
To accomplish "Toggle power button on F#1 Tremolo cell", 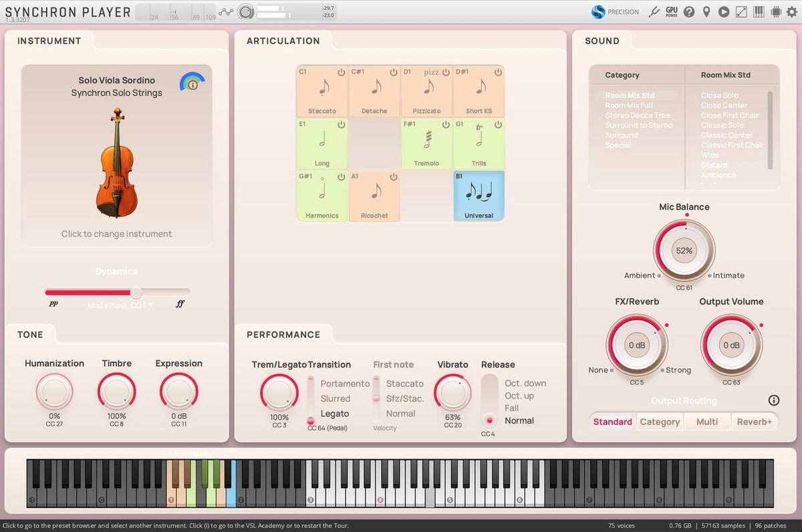I will [x=445, y=124].
